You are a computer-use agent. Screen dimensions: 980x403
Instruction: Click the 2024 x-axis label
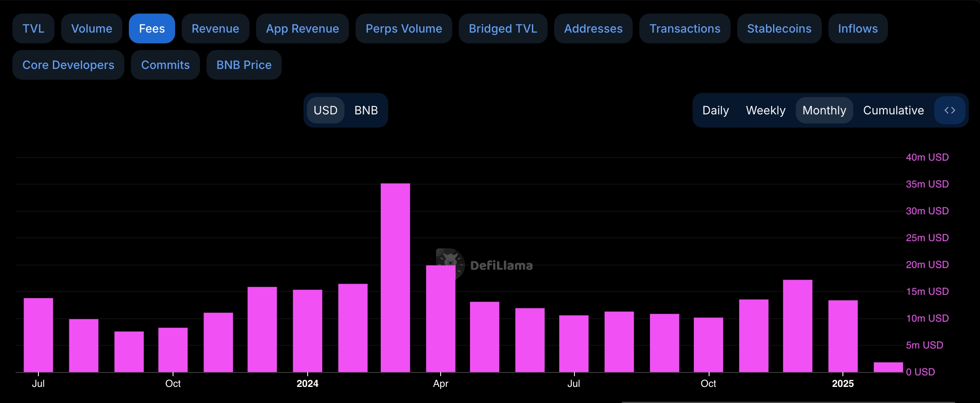tap(308, 384)
